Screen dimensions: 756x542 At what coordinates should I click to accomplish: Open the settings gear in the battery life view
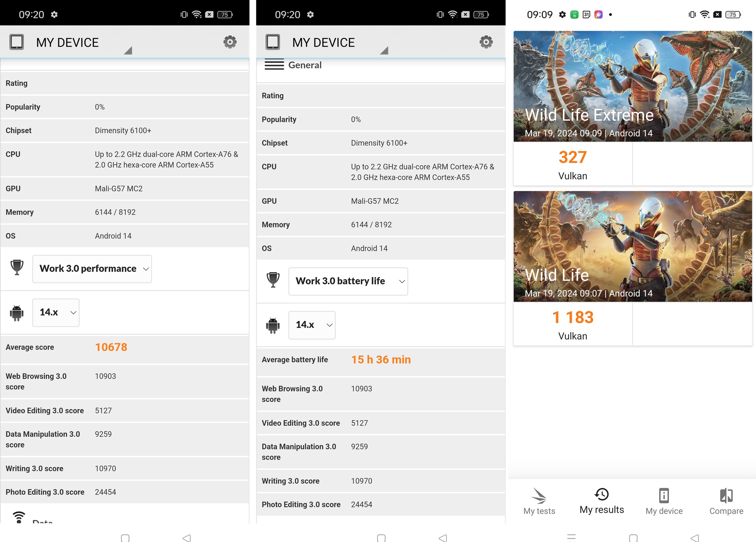click(x=486, y=42)
